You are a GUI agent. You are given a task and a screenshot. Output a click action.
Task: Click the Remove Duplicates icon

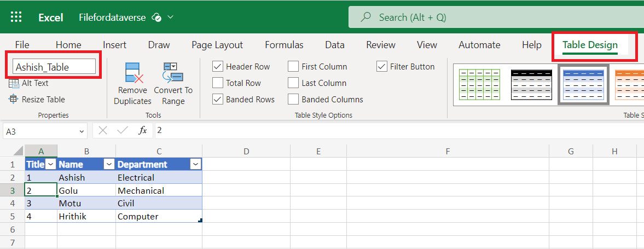click(x=133, y=72)
